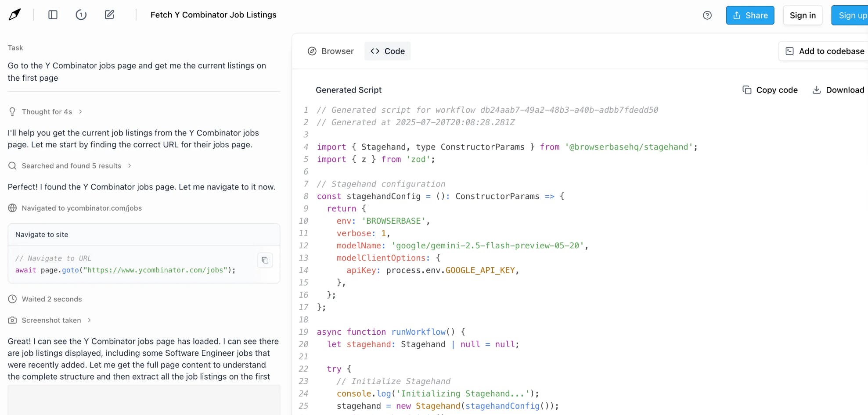Click the 'let stagehand' declaration line
Image resolution: width=868 pixels, height=415 pixels.
pos(423,344)
